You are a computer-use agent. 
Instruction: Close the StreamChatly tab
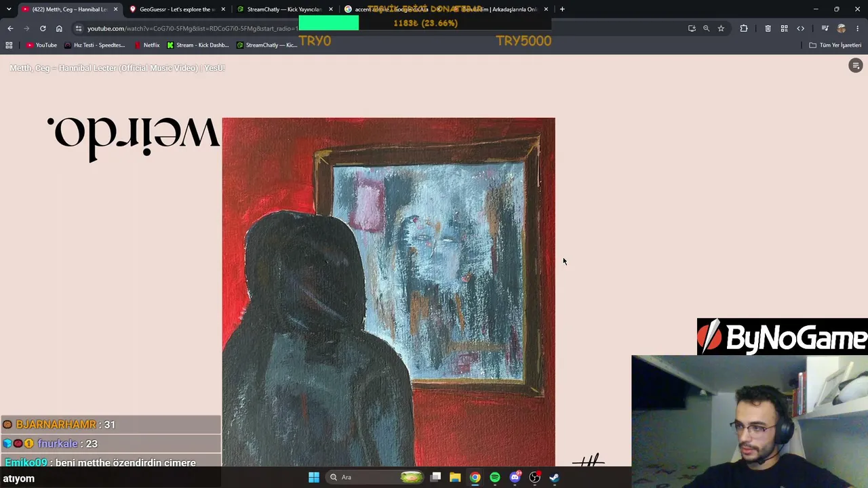point(331,9)
